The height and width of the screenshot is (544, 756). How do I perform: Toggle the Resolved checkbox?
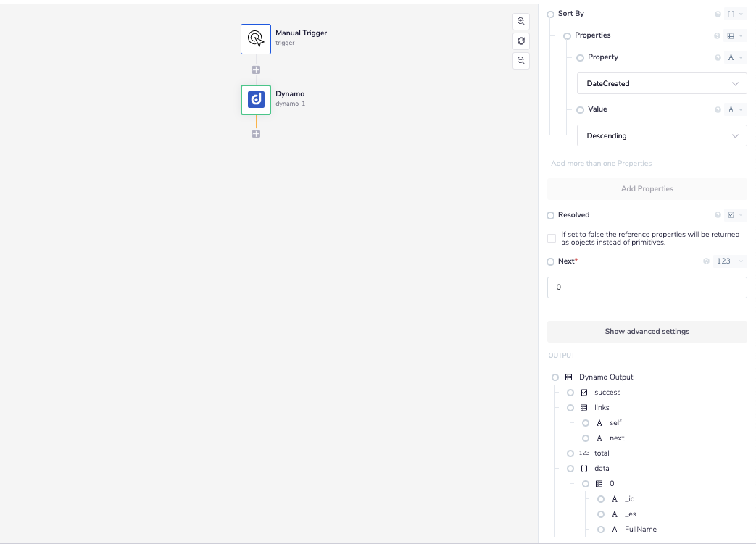coord(552,238)
